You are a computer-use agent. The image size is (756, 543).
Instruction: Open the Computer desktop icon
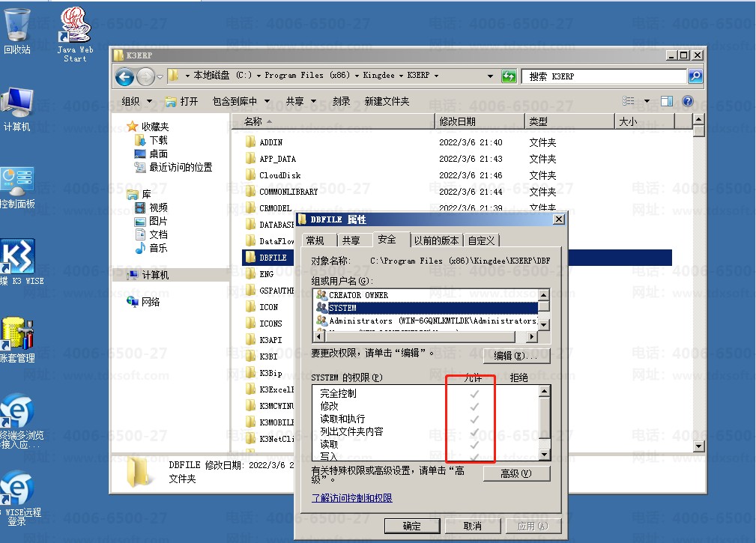click(x=17, y=109)
